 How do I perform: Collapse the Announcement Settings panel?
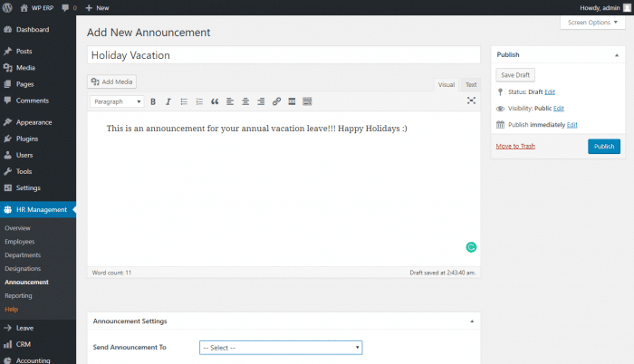472,321
